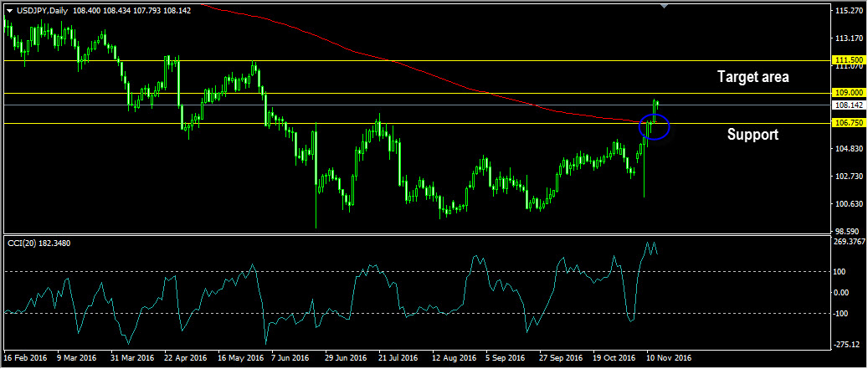
Task: Select the 111.500 yellow price label
Action: click(850, 59)
